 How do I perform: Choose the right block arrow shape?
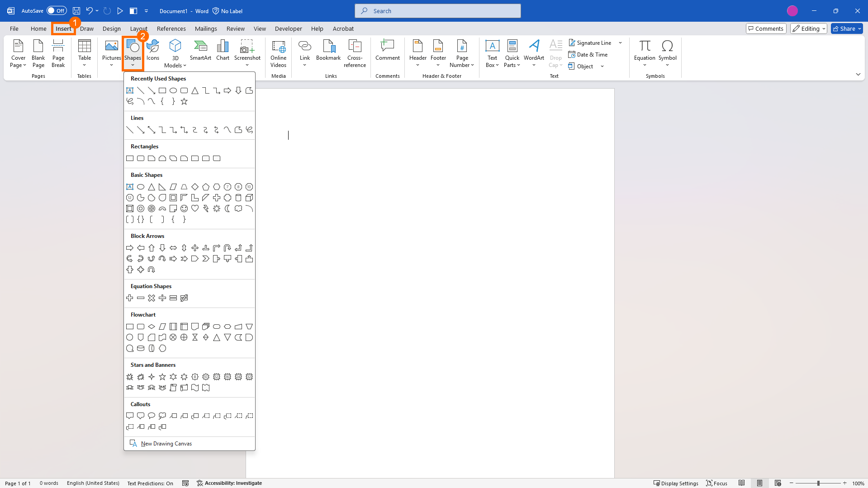pos(130,248)
